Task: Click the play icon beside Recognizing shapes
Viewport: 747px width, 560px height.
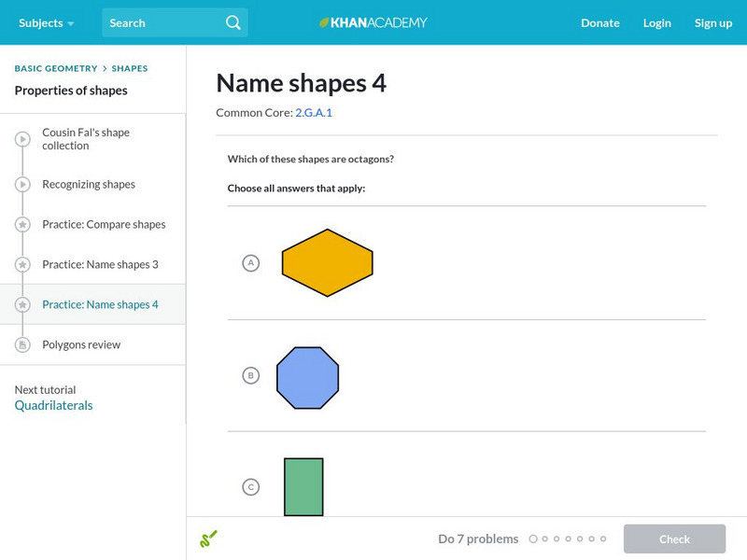Action: click(x=21, y=184)
